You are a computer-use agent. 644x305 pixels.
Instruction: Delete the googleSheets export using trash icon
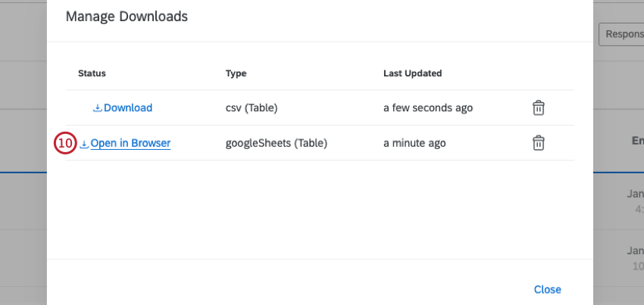pos(538,143)
